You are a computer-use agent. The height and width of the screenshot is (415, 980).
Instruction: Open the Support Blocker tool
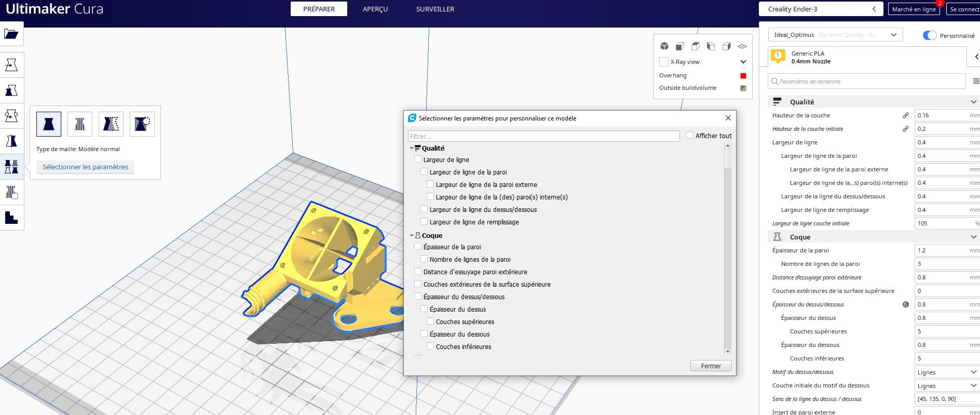(x=11, y=192)
